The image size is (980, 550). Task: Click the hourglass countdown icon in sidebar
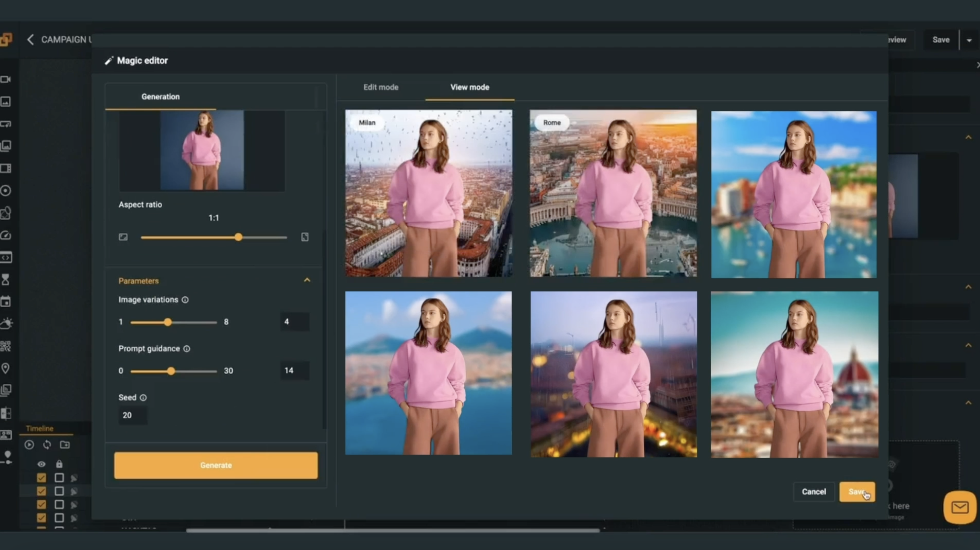click(x=5, y=280)
